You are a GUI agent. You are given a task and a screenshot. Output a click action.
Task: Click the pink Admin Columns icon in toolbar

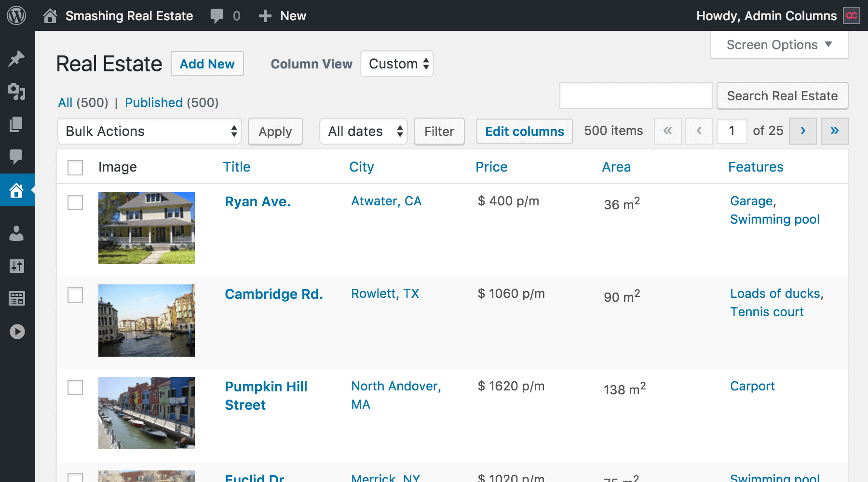(x=851, y=15)
